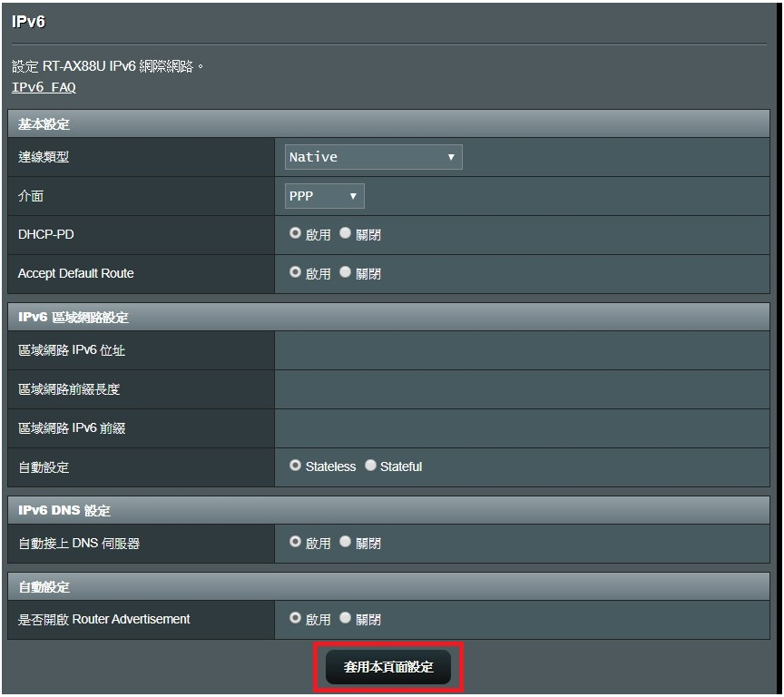This screenshot has height=697, width=784.
Task: Disable DHCP-PD with 關閉 radio
Action: (x=345, y=233)
